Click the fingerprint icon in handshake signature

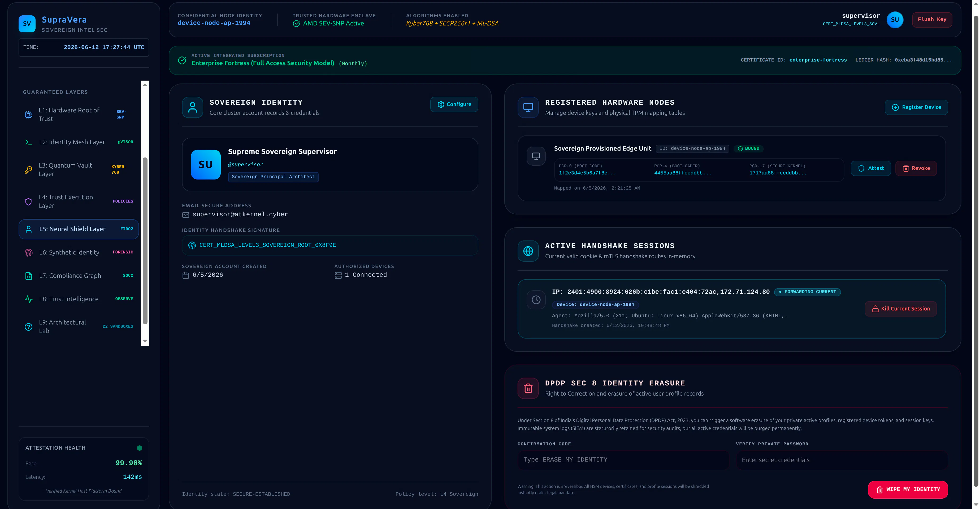click(192, 245)
